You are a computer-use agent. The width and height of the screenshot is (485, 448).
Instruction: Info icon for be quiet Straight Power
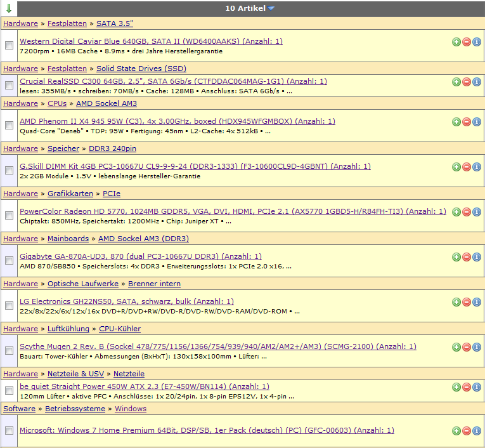477,387
